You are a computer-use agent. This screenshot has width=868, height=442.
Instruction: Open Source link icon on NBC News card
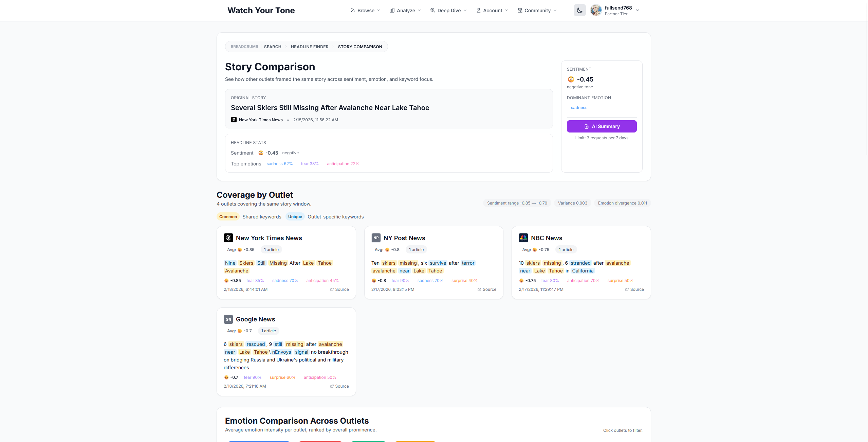[627, 289]
